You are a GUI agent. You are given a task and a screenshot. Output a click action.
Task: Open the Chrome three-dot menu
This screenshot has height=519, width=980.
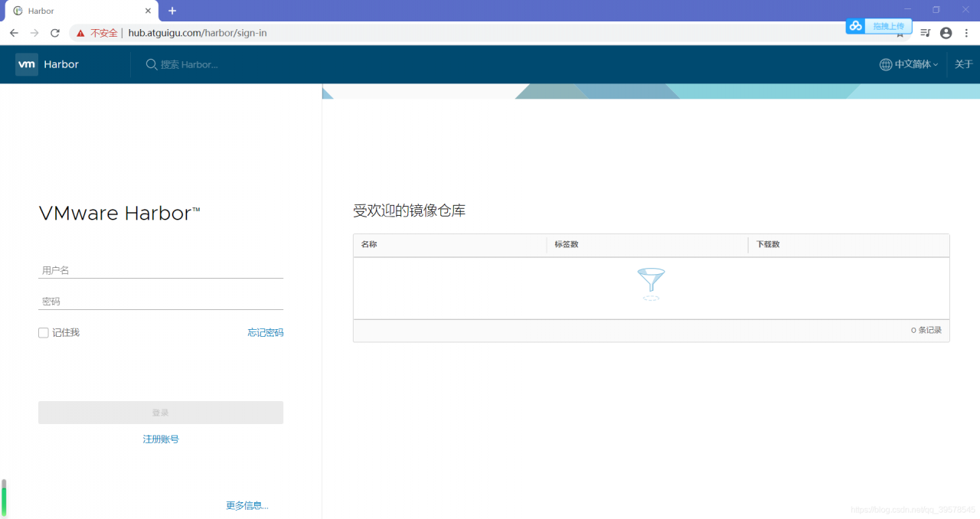(966, 33)
